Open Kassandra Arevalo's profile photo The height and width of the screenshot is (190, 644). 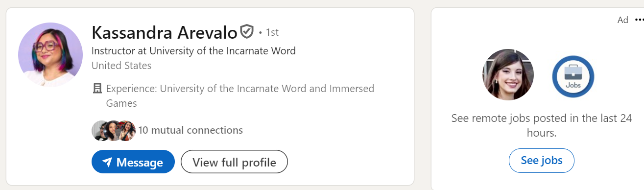[50, 55]
